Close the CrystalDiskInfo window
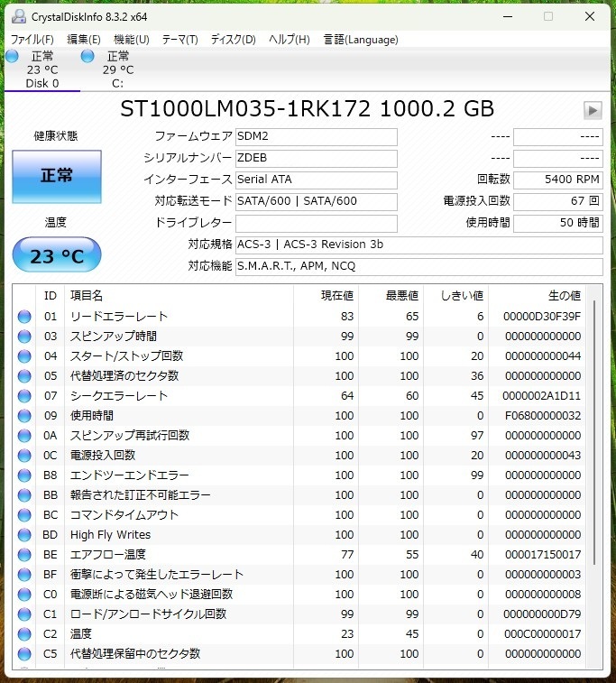This screenshot has width=616, height=683. point(590,16)
